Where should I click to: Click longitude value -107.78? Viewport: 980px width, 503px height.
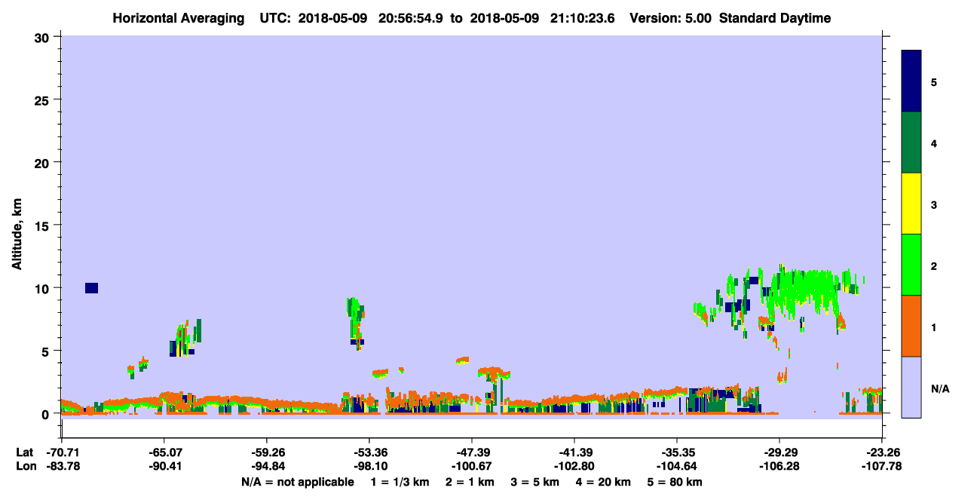[882, 466]
